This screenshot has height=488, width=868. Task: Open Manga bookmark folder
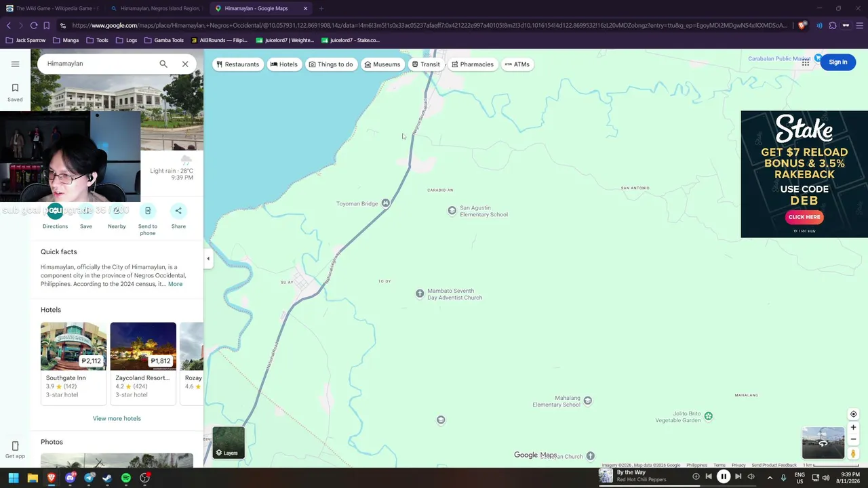(66, 40)
